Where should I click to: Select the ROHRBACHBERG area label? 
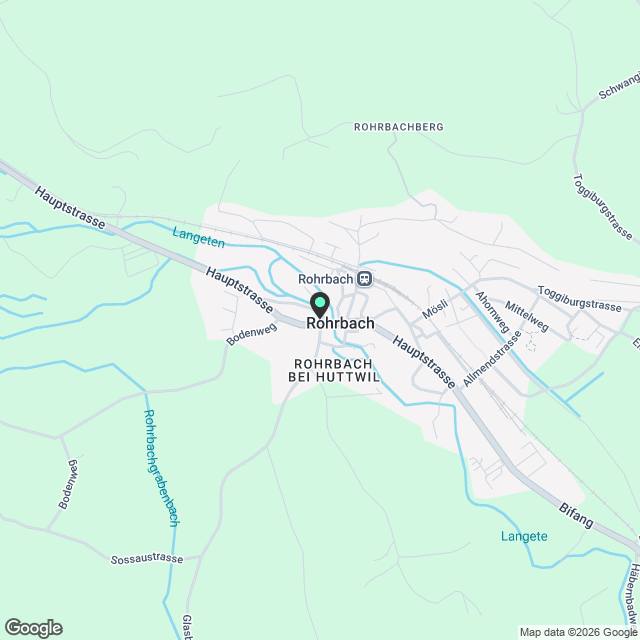[x=398, y=127]
